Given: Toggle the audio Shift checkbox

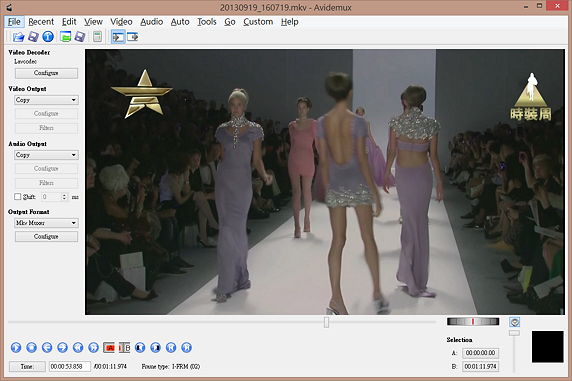Looking at the screenshot, I should click(17, 197).
